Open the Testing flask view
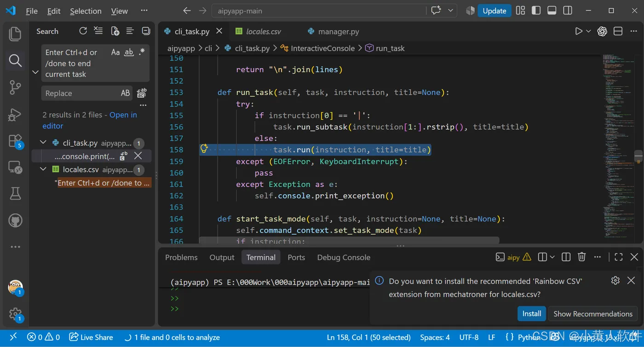This screenshot has width=644, height=347. coord(15,194)
